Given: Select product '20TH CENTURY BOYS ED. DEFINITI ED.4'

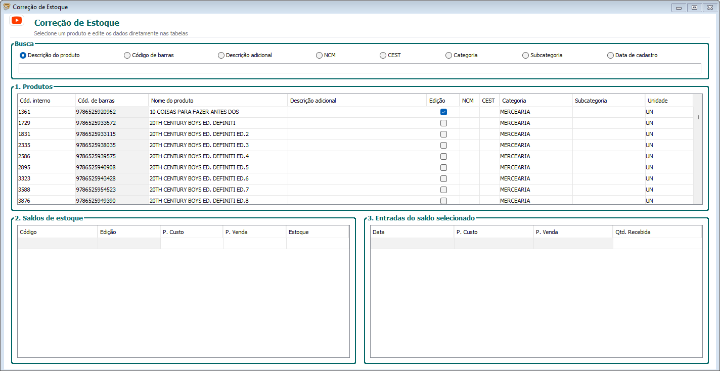Looking at the screenshot, I should 218,156.
